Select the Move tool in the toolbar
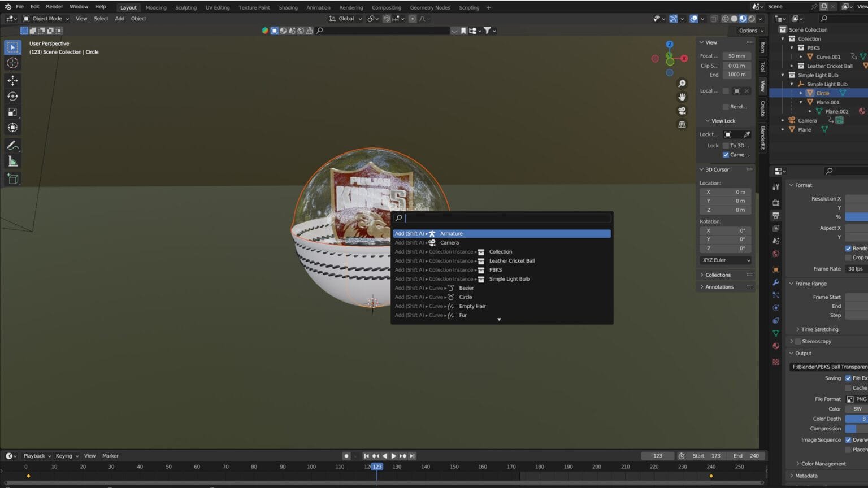868x488 pixels. [x=12, y=80]
